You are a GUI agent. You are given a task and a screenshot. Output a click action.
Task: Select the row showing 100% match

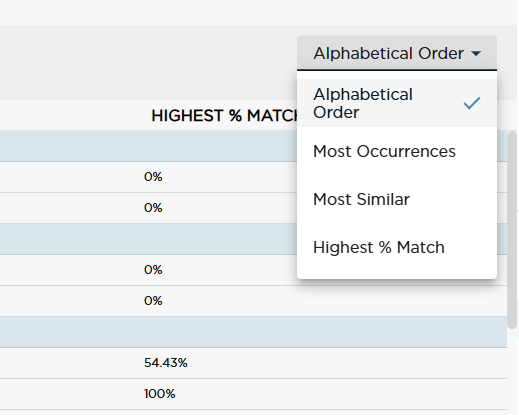pos(253,394)
